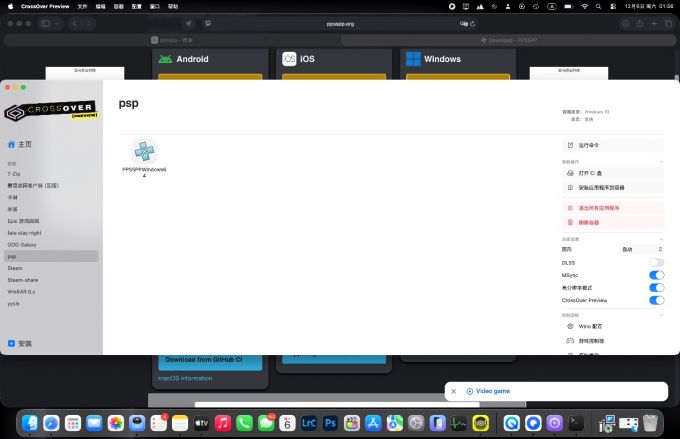Collapse the 高级设置 section chevron
The image size is (680, 439).
pos(661,239)
